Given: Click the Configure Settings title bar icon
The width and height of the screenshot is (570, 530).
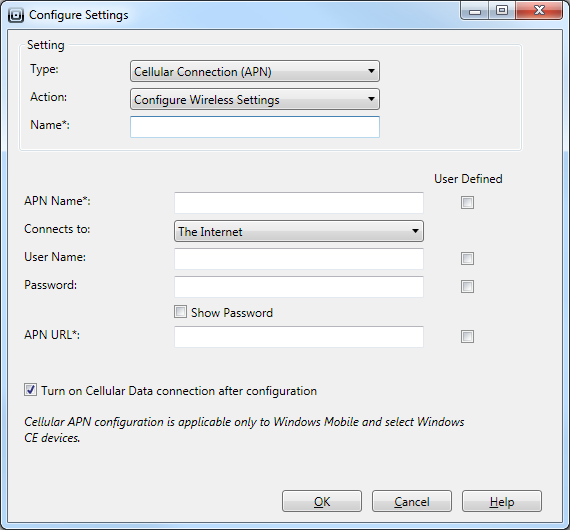Looking at the screenshot, I should [16, 15].
